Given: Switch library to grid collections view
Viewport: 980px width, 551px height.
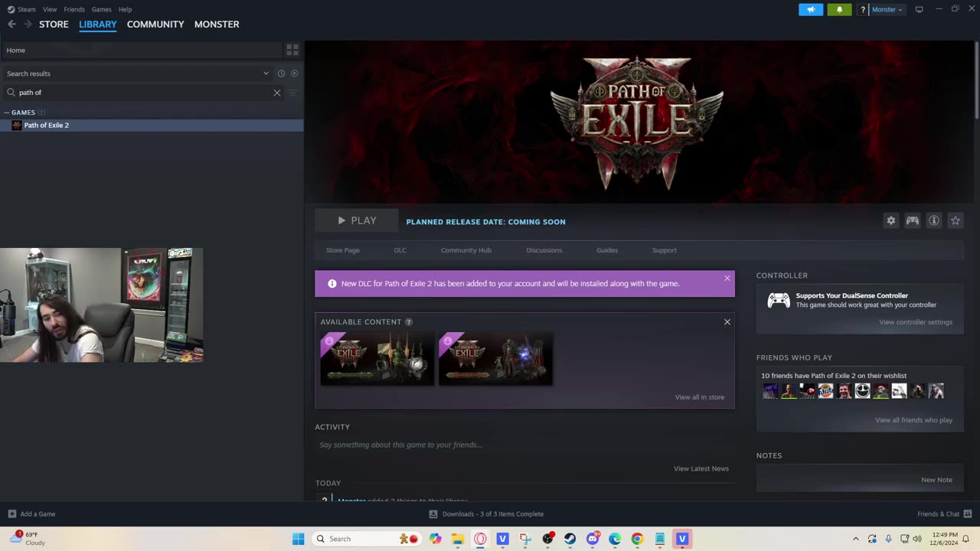Looking at the screenshot, I should [292, 50].
